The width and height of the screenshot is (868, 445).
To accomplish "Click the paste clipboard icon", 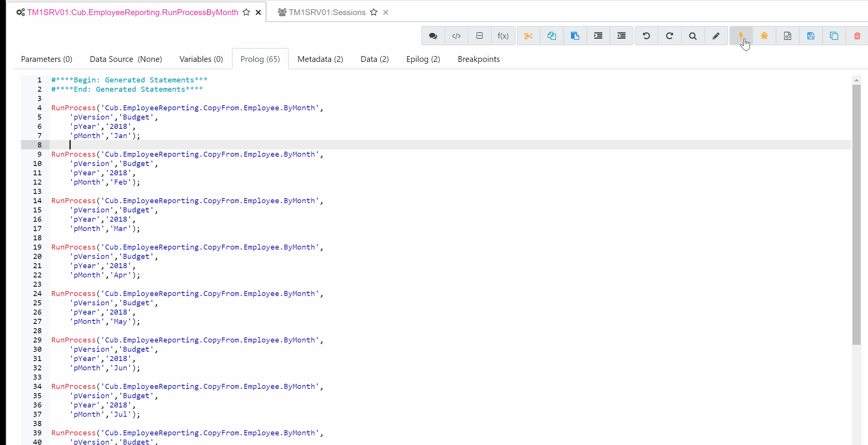I will (x=575, y=36).
